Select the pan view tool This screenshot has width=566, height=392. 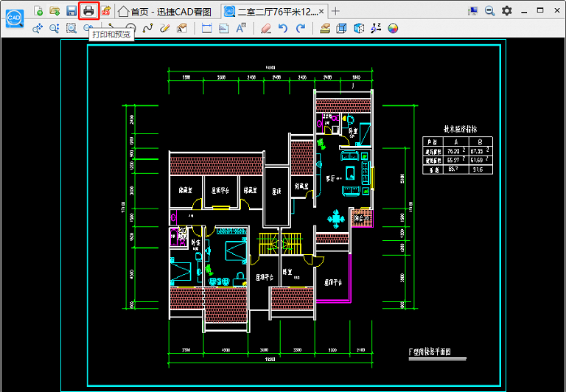pyautogui.click(x=37, y=29)
